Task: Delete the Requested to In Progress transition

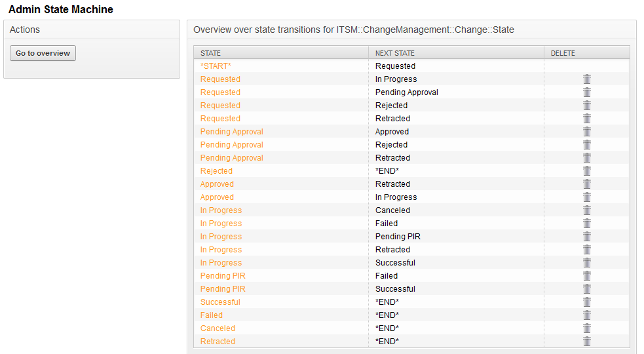Action: pyautogui.click(x=587, y=79)
